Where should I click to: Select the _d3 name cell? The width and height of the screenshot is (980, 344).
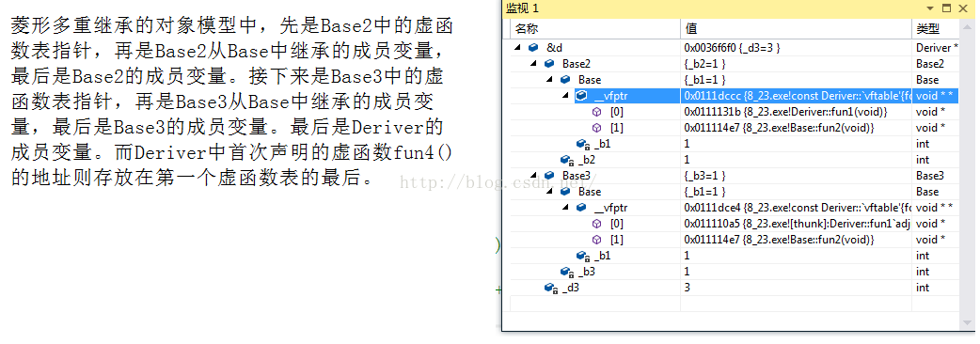[x=571, y=288]
